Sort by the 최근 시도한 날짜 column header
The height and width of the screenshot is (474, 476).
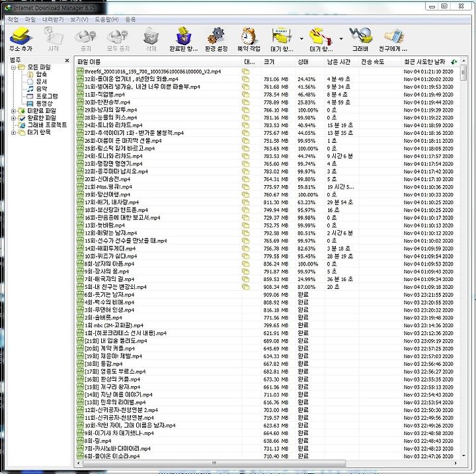(430, 61)
